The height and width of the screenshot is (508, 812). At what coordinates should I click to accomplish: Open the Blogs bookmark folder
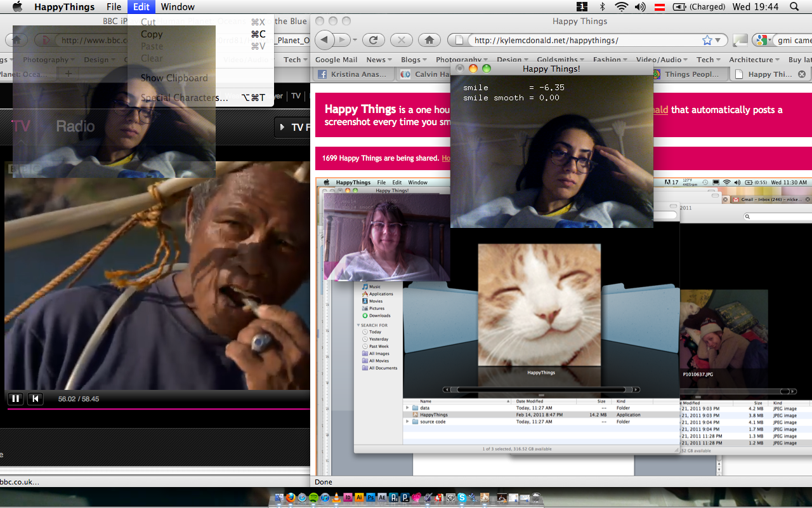414,60
